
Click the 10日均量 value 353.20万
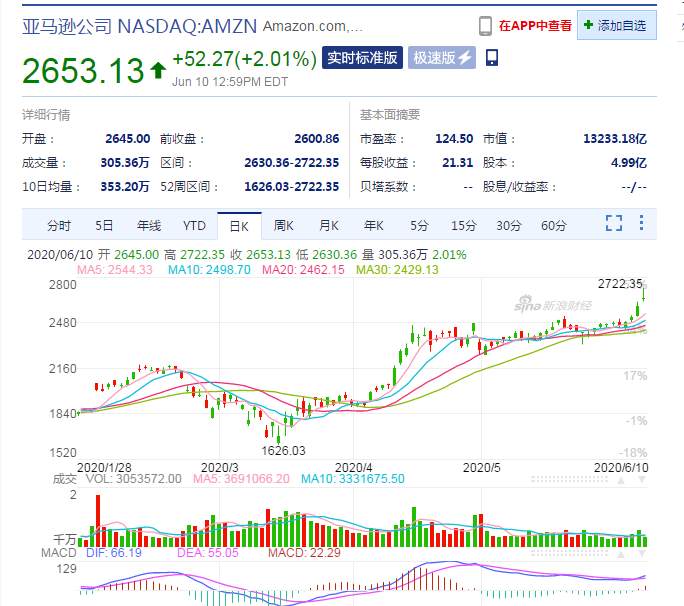click(x=125, y=187)
